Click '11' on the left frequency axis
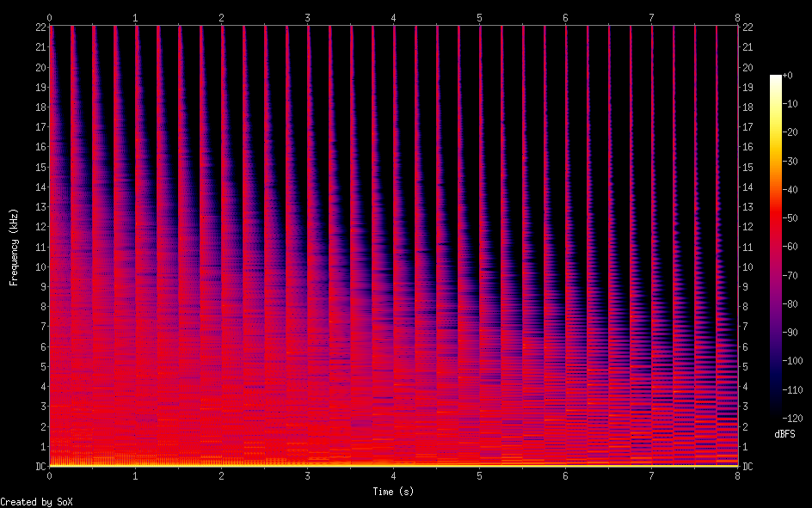Image resolution: width=812 pixels, height=508 pixels. coord(41,248)
